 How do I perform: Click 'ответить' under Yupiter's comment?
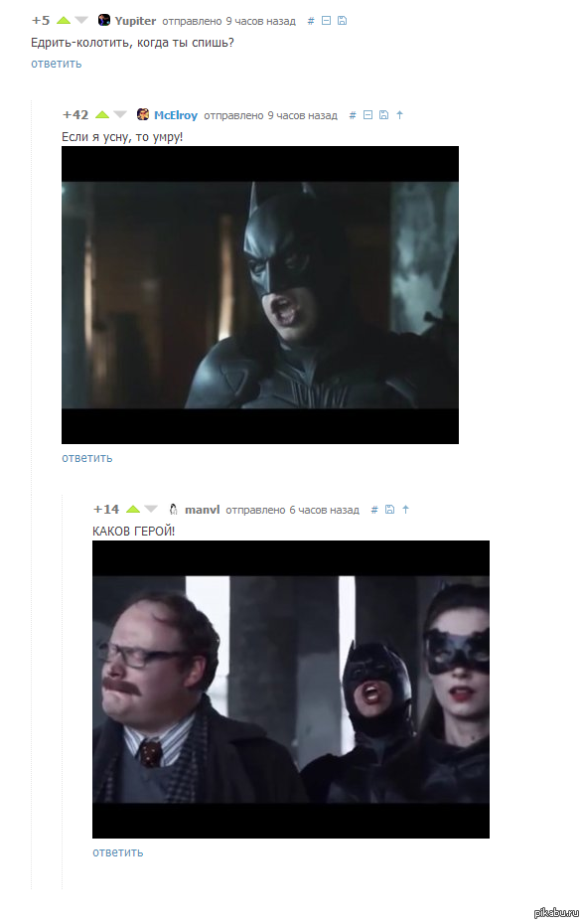57,64
